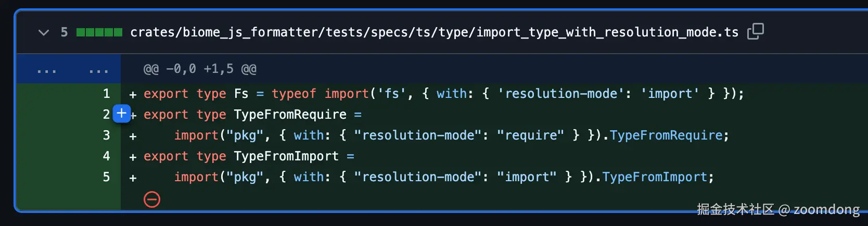Copy the file path with the copy icon
868x226 pixels.
click(x=755, y=31)
